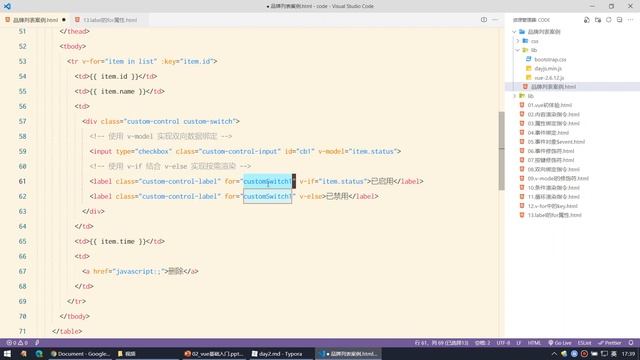Open 05.事件对象$event.html file
Image resolution: width=640 pixels, height=360 pixels.
(x=556, y=142)
